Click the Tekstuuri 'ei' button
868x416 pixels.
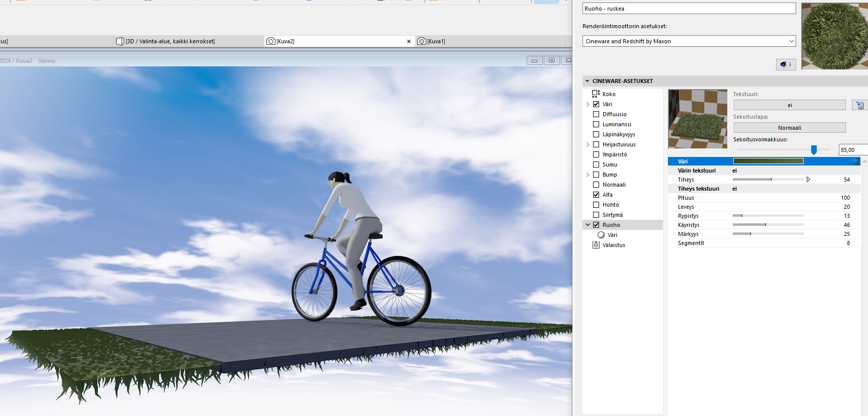[x=789, y=105]
